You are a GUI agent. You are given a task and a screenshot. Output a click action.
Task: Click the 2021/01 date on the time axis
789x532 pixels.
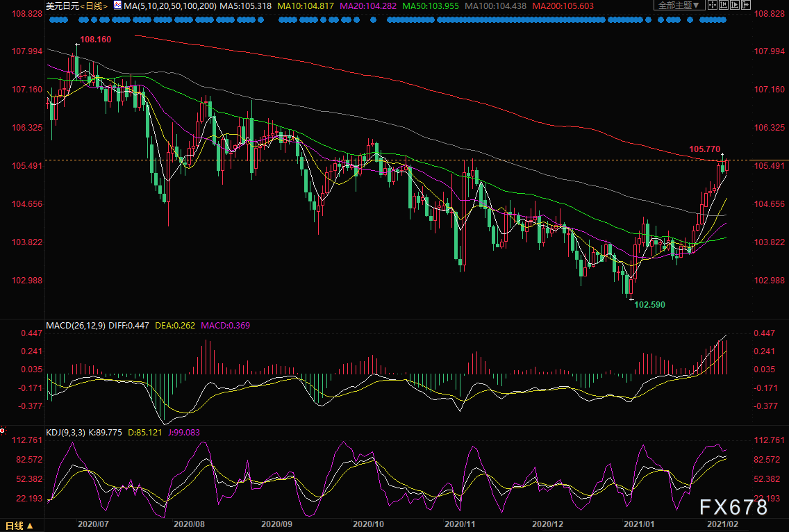(x=639, y=524)
